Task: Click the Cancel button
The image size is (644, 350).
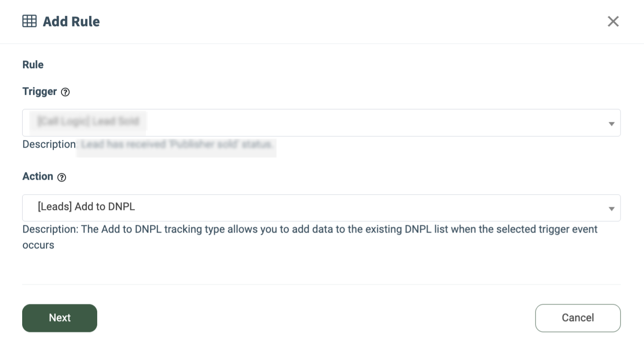Action: (x=578, y=318)
